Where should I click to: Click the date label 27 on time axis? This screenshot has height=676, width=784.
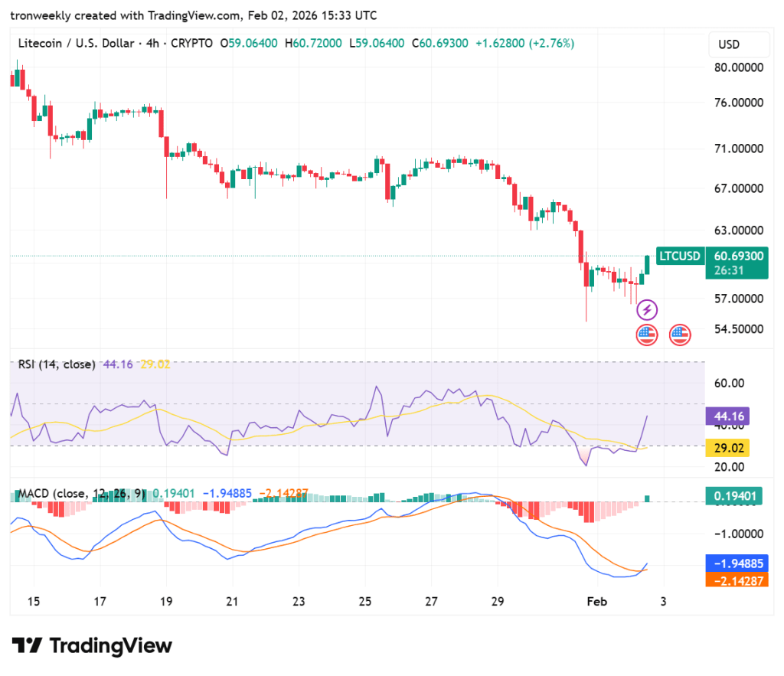tap(431, 602)
